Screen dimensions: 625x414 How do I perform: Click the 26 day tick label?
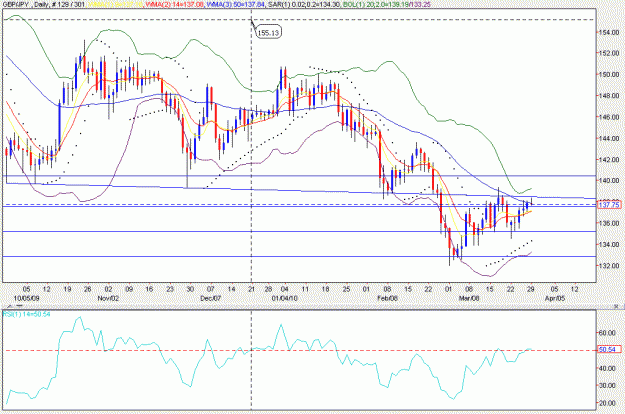click(x=88, y=289)
